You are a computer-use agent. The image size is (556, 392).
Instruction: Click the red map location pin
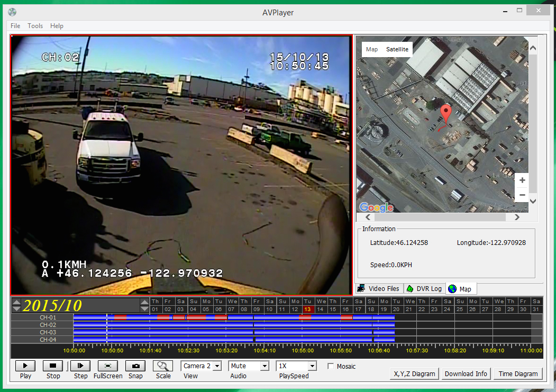tap(446, 113)
